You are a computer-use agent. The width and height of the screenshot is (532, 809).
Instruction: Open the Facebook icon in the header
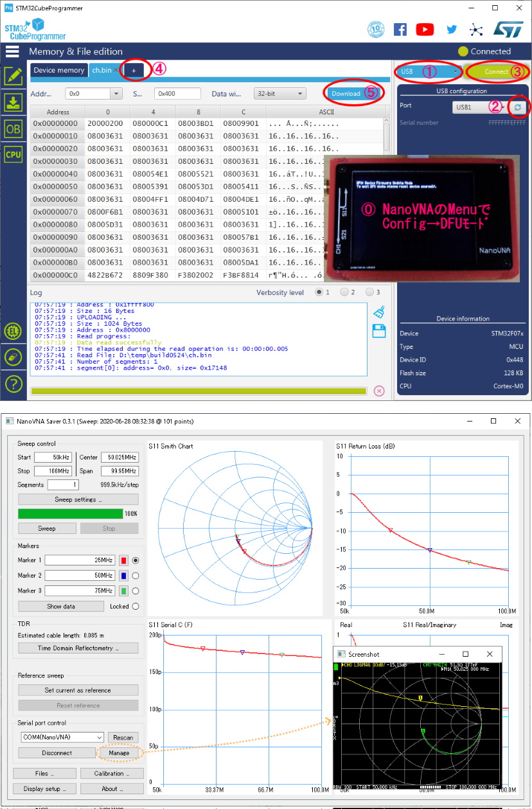tap(400, 30)
